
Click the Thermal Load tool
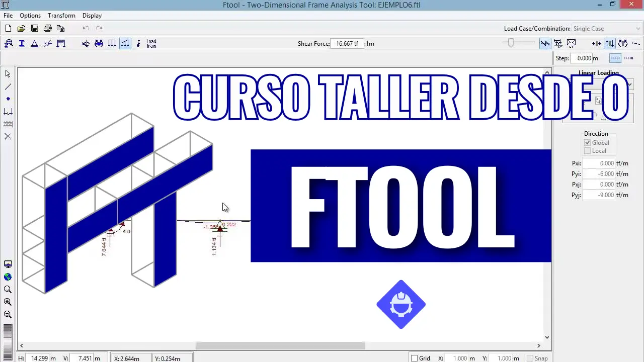tap(138, 43)
